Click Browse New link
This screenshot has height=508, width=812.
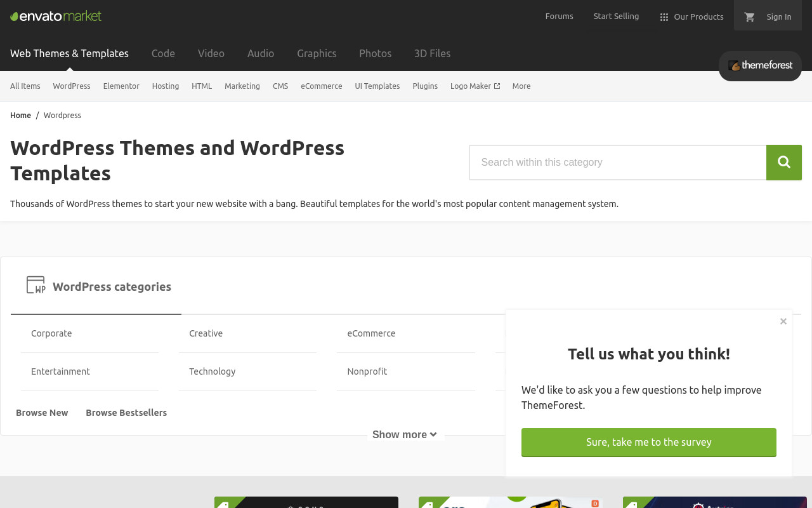click(42, 413)
